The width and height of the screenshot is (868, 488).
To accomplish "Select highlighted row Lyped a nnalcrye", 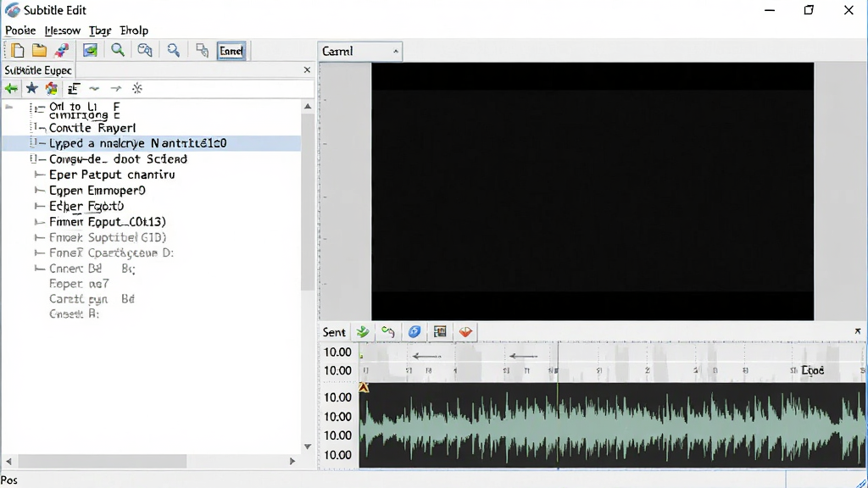I will click(x=151, y=143).
